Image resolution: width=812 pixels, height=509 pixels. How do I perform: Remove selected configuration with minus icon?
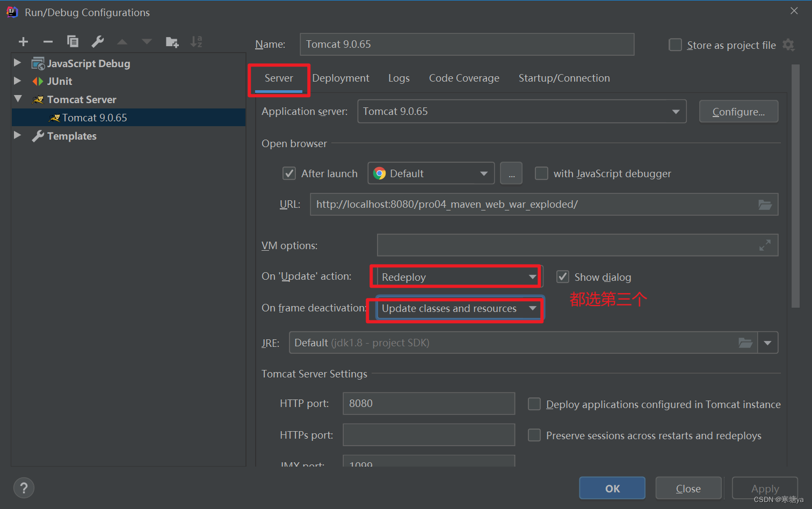click(x=48, y=42)
